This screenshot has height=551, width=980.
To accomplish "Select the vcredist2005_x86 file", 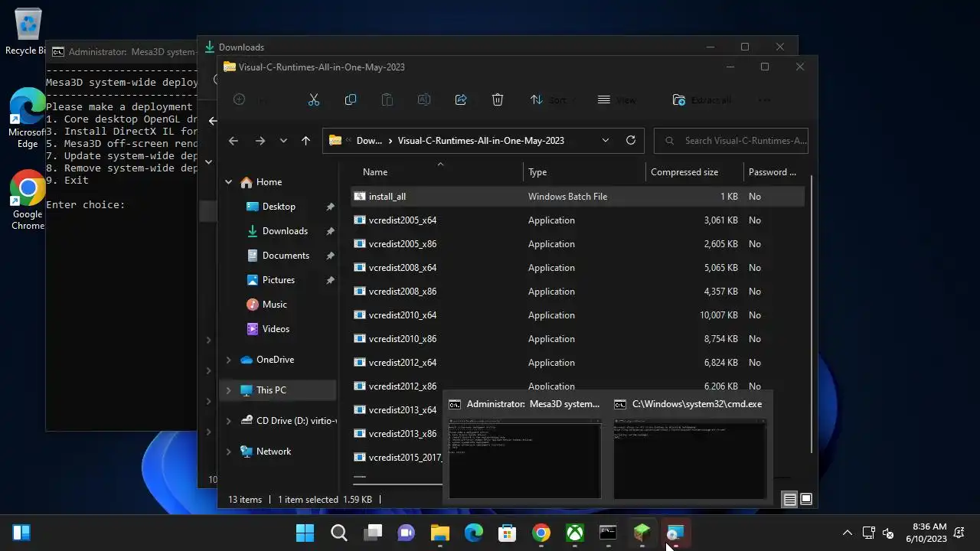I will click(x=577, y=244).
